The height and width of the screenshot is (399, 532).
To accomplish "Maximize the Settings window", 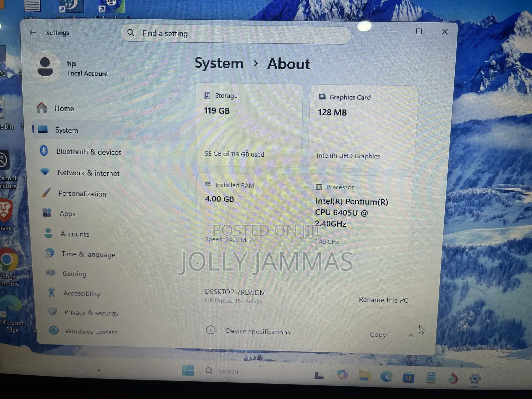I will 419,31.
